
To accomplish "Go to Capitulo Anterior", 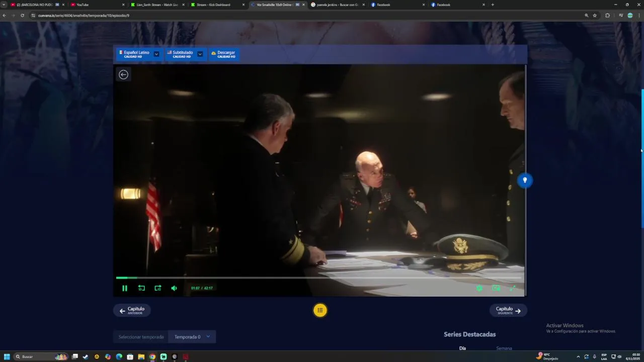I will (132, 310).
